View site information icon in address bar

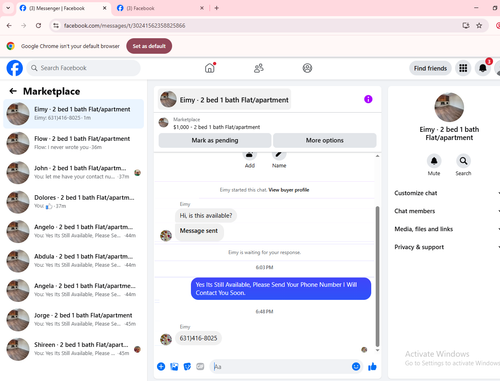[56, 25]
